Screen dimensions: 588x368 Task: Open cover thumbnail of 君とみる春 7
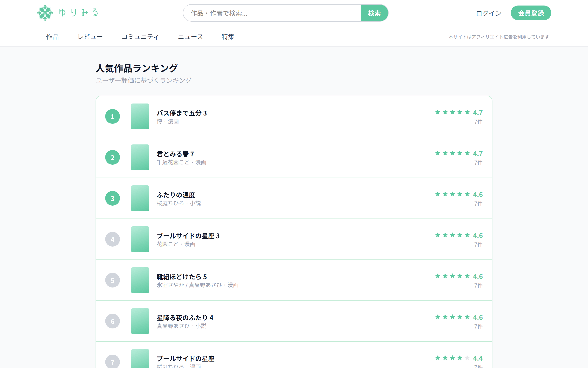(x=140, y=158)
